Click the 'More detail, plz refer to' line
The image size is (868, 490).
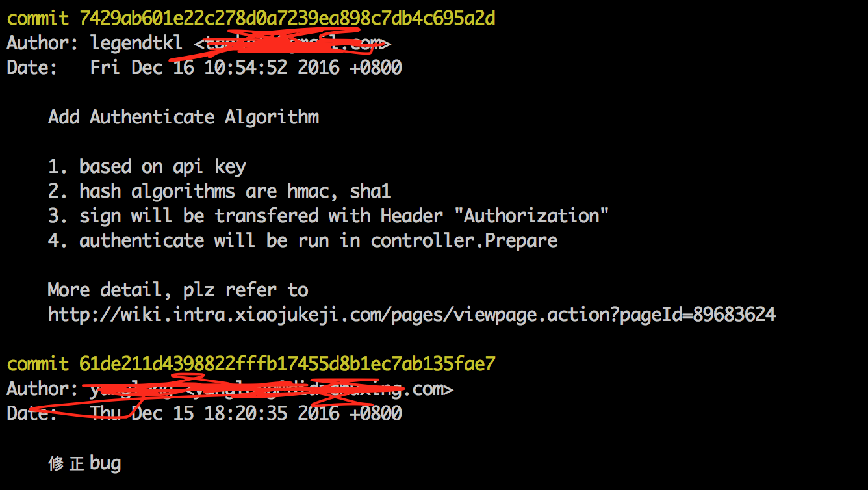[178, 290]
